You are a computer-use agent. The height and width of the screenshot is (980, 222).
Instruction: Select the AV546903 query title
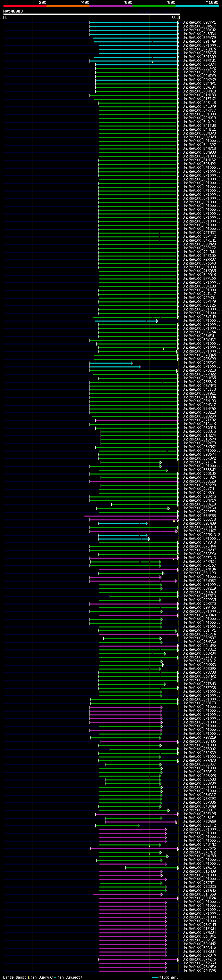[x=13, y=11]
